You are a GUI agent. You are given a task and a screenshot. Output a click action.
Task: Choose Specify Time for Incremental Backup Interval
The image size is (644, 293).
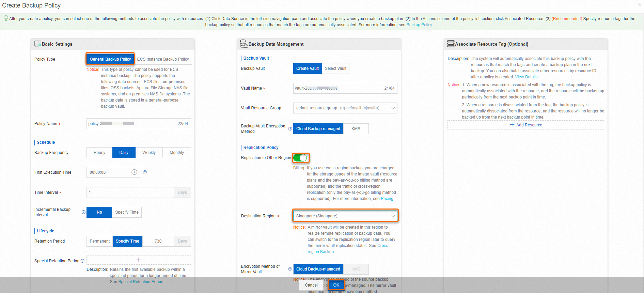tap(127, 212)
